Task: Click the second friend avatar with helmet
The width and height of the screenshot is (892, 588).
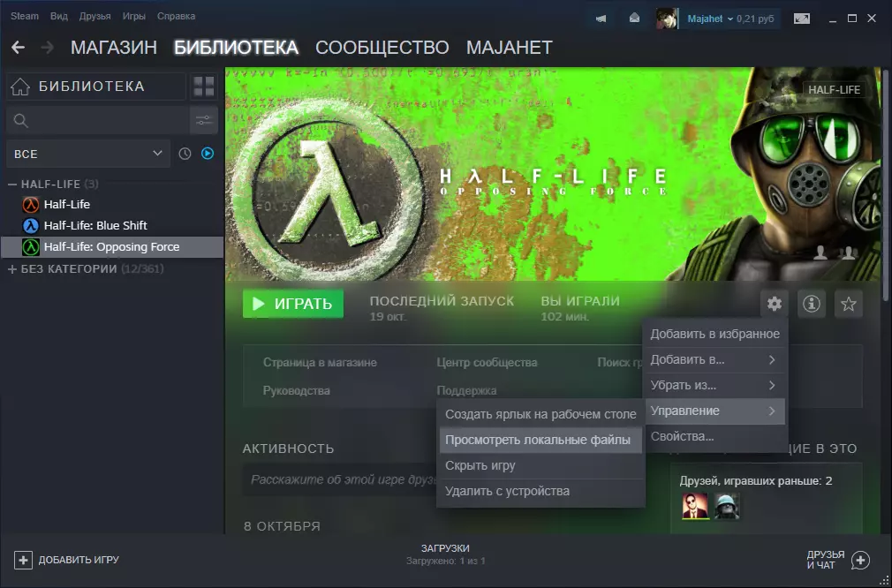Action: (x=727, y=506)
